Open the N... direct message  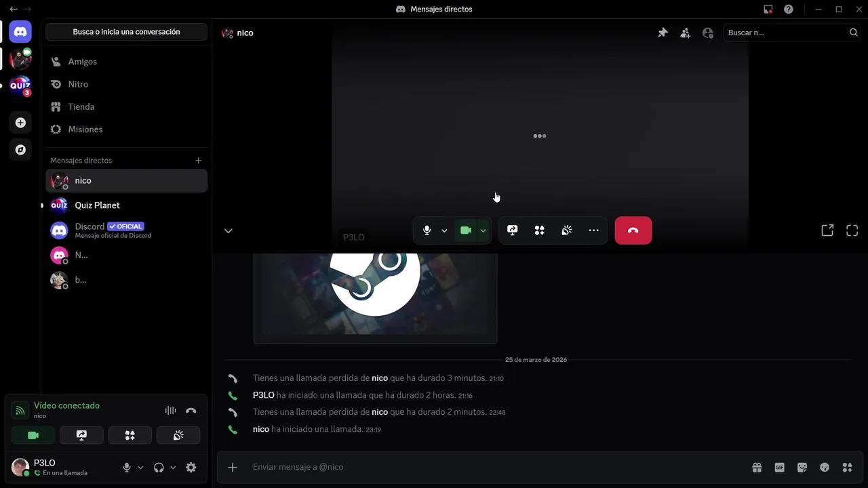point(126,256)
